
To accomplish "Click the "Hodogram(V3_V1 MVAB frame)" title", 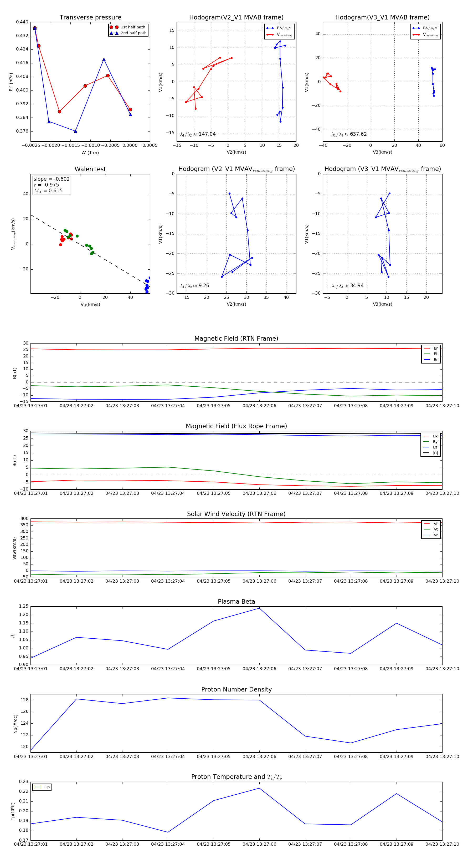I will 382,18.
